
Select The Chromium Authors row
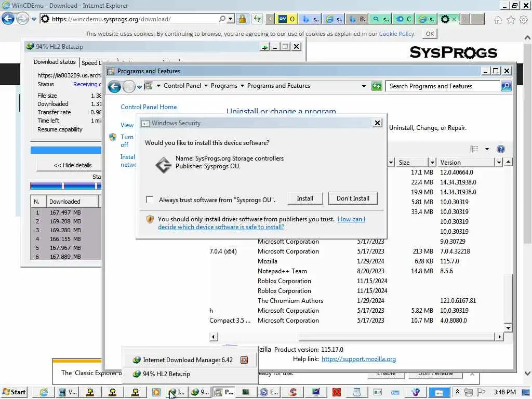point(356,301)
